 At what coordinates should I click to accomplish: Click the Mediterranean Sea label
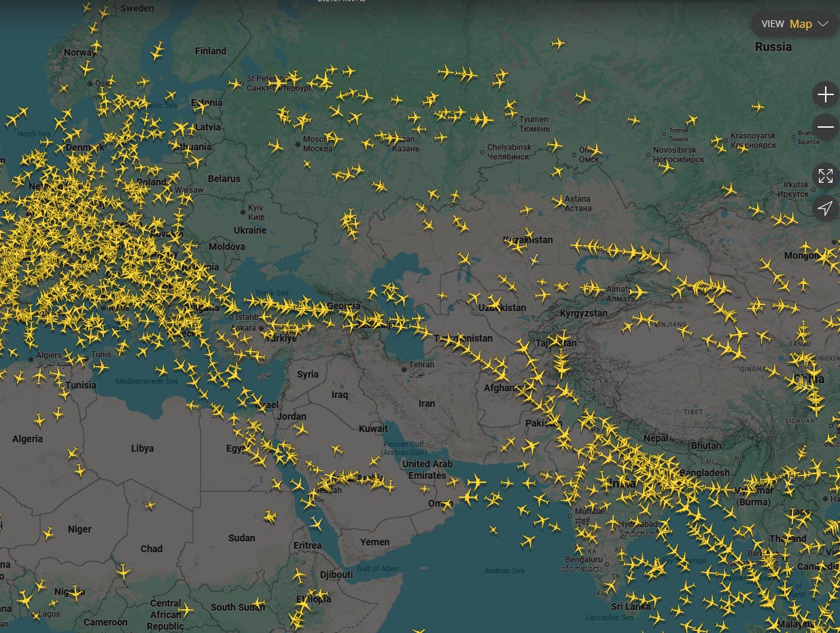(x=146, y=381)
